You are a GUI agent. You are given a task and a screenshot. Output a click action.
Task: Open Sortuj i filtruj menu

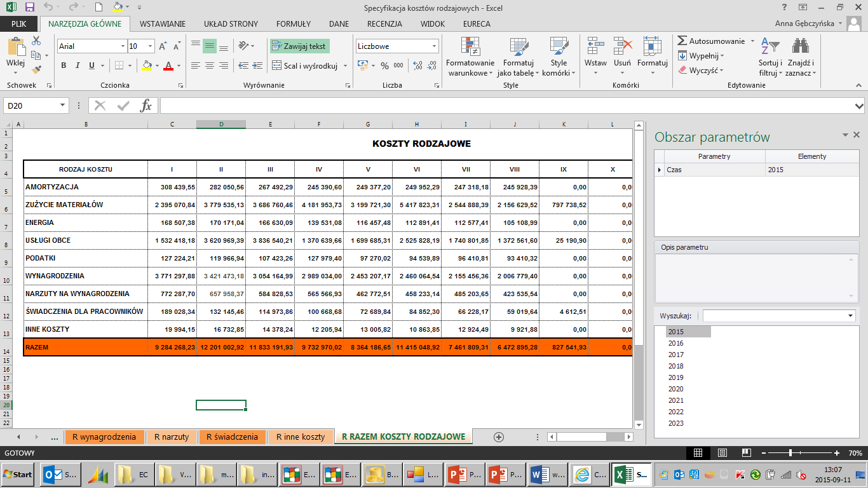coord(770,56)
